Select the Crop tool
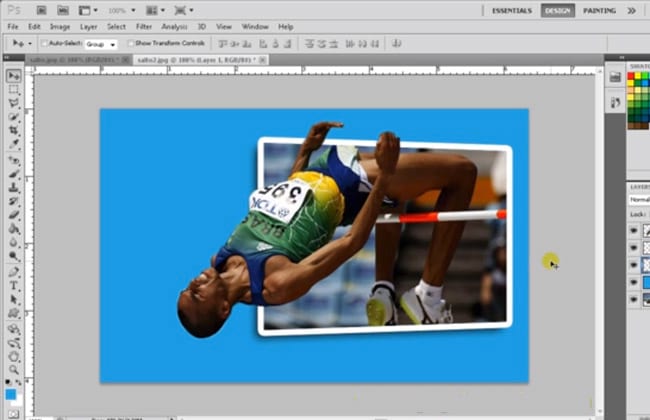This screenshot has width=650, height=420. coord(14,130)
